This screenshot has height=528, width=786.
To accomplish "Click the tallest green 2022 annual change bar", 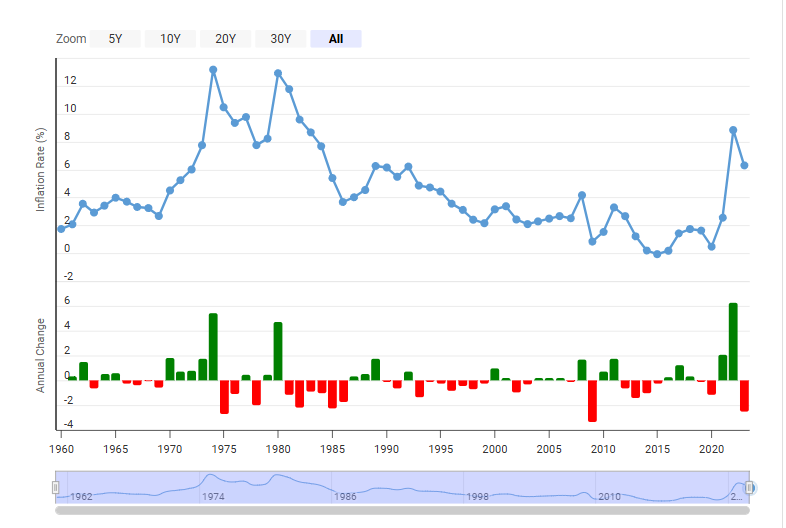I will pos(733,342).
